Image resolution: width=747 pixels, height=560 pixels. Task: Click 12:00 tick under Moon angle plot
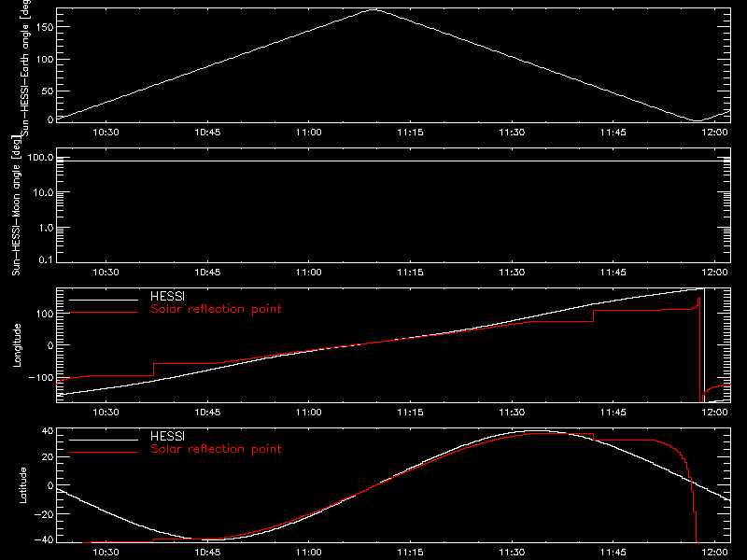714,273
